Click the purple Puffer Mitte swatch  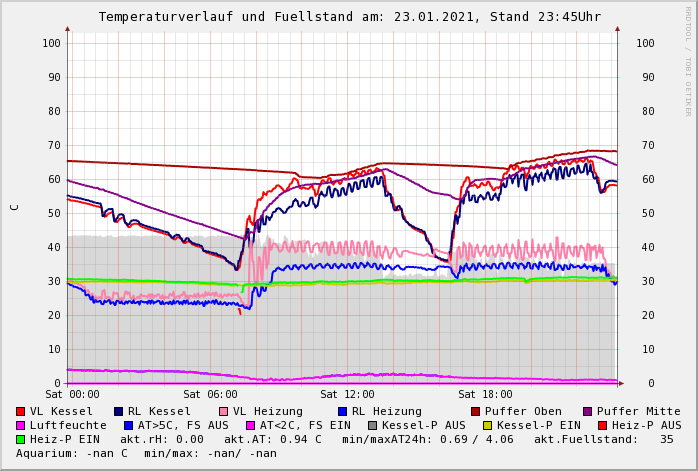click(x=588, y=411)
